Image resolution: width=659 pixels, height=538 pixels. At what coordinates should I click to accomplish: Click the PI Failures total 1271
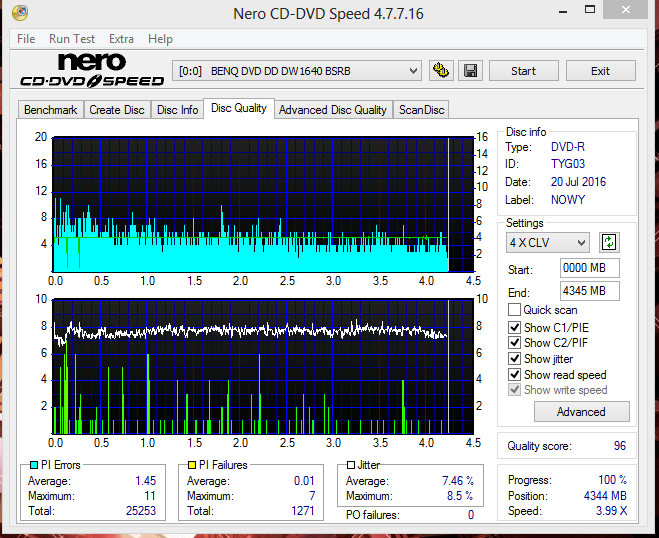point(303,511)
